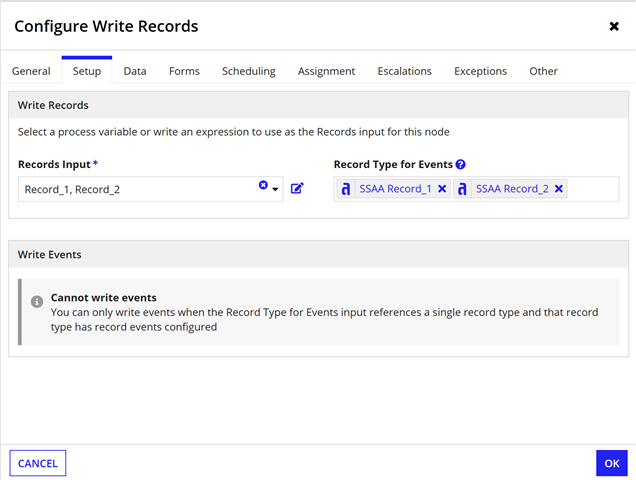Click the Cannot write events info icon

(x=37, y=301)
